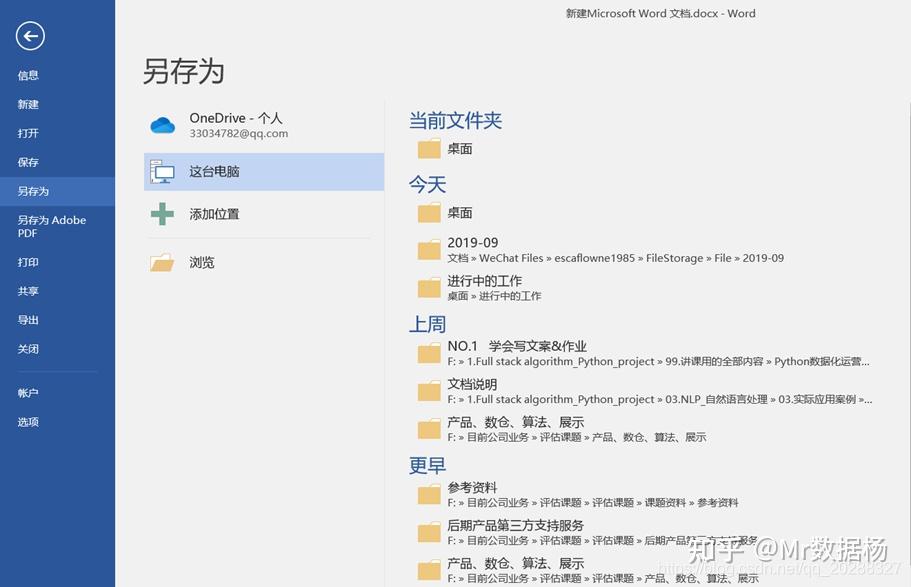Viewport: 911px width, 587px height.
Task: Pick the NO.1 学会写文案&作业 folder
Action: pos(429,353)
